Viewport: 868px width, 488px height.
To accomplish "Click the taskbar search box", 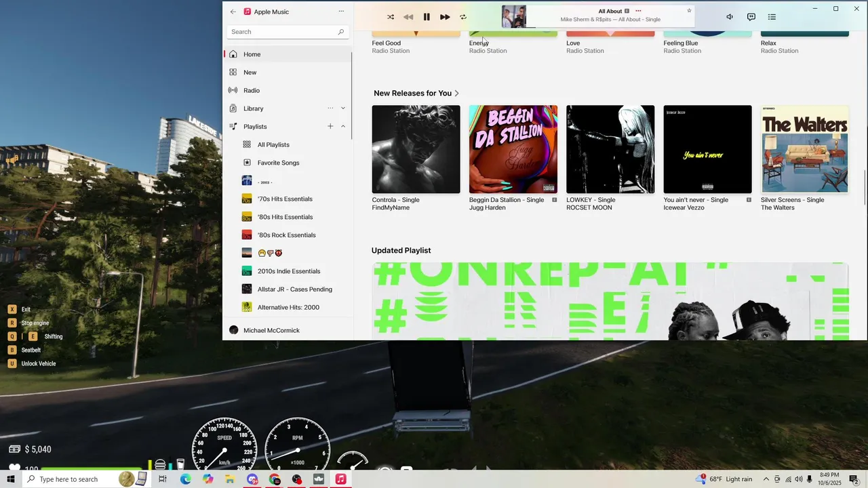I will [x=88, y=479].
